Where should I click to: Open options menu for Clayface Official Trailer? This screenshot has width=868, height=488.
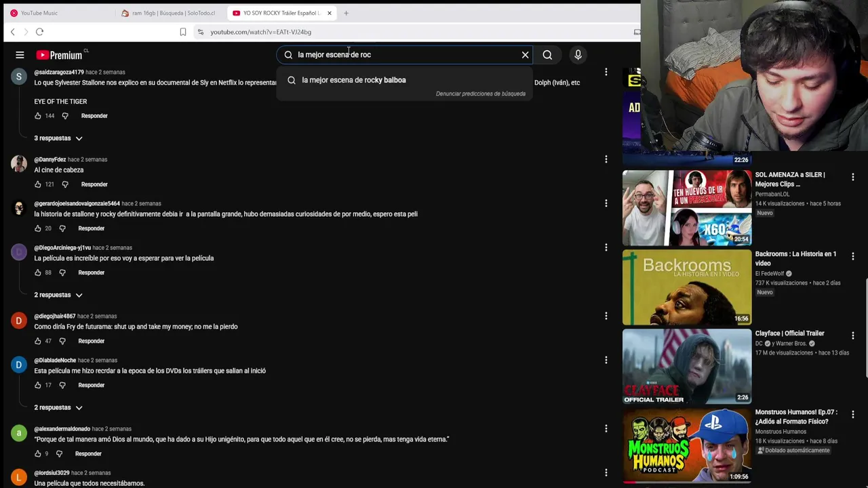pyautogui.click(x=853, y=335)
